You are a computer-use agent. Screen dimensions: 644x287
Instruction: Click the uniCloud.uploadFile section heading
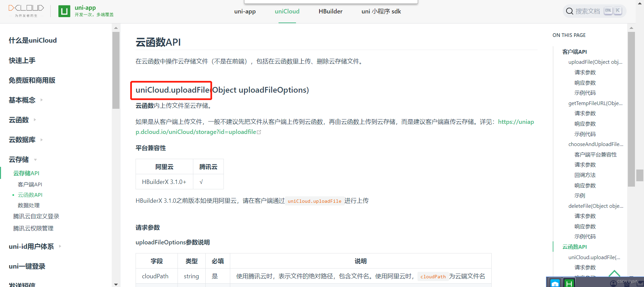[222, 90]
